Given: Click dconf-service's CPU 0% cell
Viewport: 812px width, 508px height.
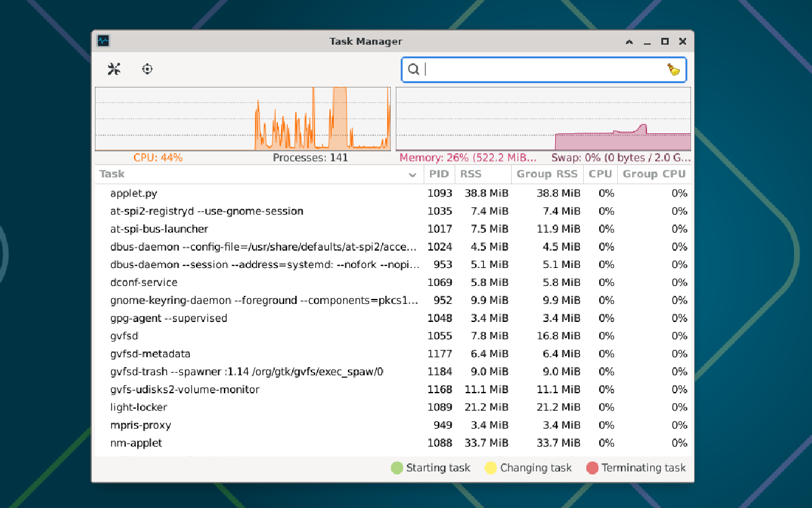Looking at the screenshot, I should point(606,283).
